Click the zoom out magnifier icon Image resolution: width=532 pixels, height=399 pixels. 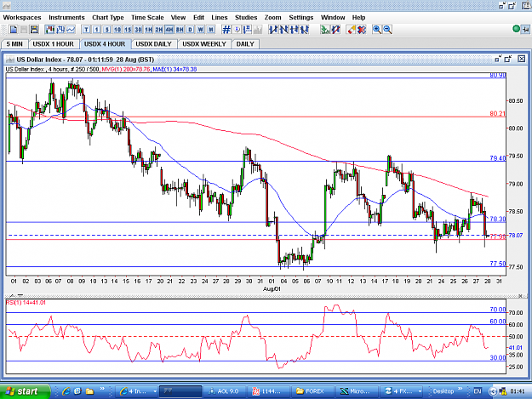click(387, 30)
